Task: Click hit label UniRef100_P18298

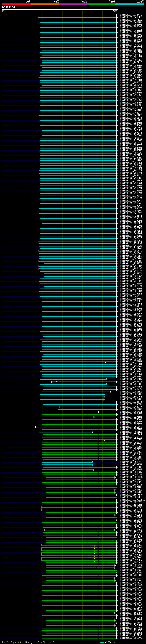Action: coord(131,635)
